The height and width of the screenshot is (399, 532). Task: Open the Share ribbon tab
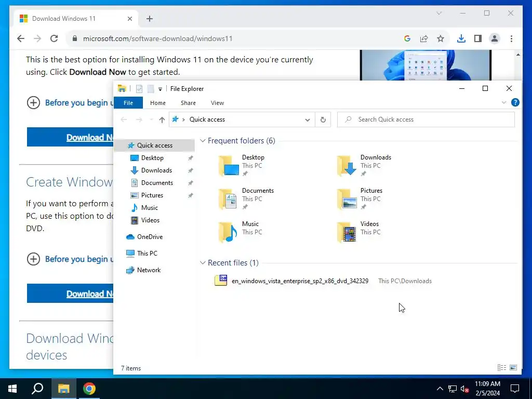click(188, 103)
